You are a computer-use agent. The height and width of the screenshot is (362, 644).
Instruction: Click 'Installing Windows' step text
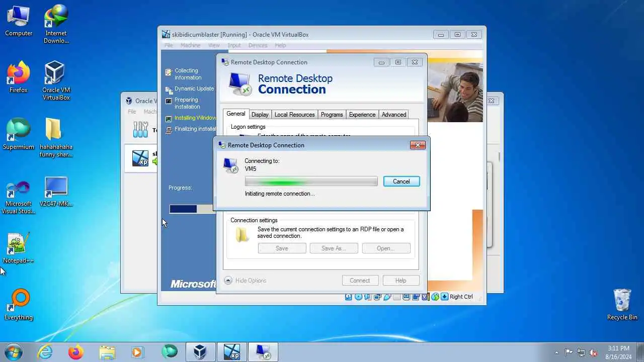click(195, 118)
